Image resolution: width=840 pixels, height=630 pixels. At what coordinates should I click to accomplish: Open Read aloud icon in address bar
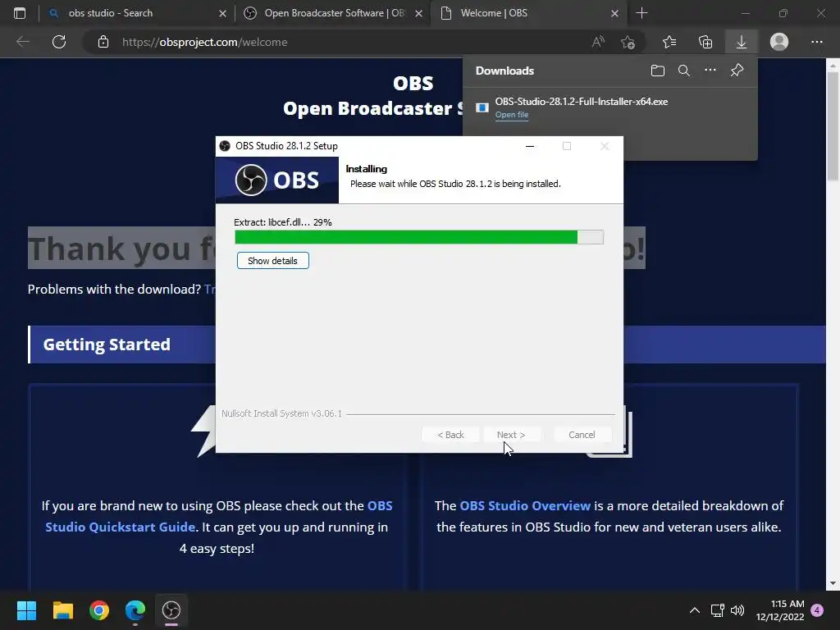click(x=598, y=42)
